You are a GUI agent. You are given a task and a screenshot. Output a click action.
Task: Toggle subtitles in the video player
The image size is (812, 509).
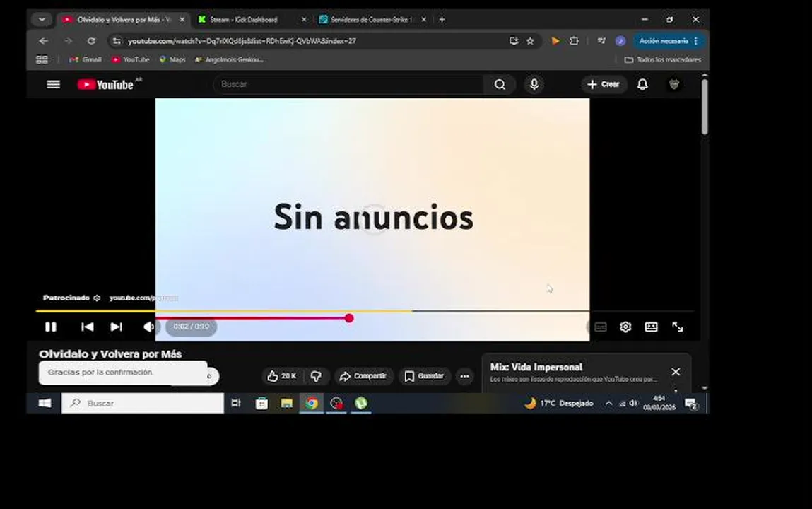coord(601,327)
